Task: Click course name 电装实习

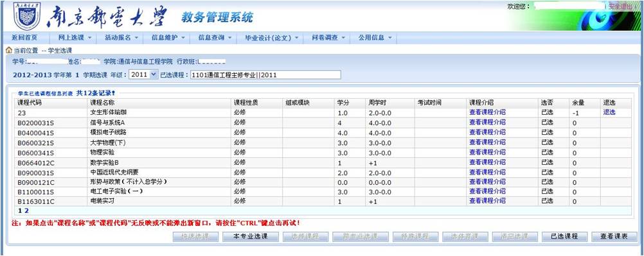Action: click(102, 201)
